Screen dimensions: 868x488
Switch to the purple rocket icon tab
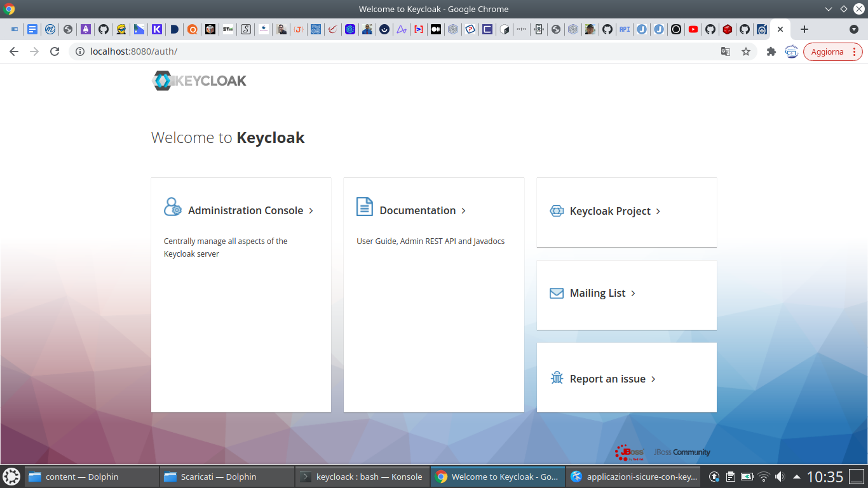(x=85, y=29)
